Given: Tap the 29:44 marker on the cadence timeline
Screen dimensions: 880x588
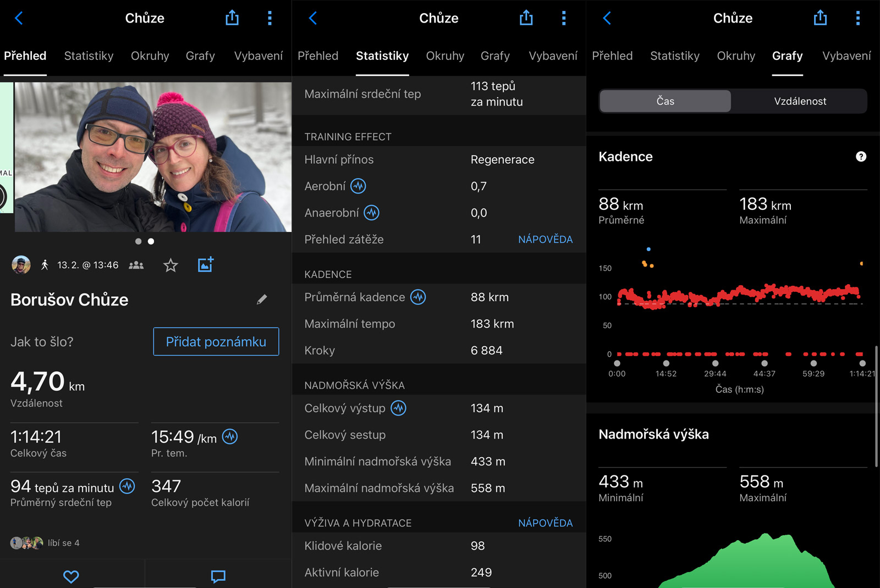Looking at the screenshot, I should pos(715,363).
